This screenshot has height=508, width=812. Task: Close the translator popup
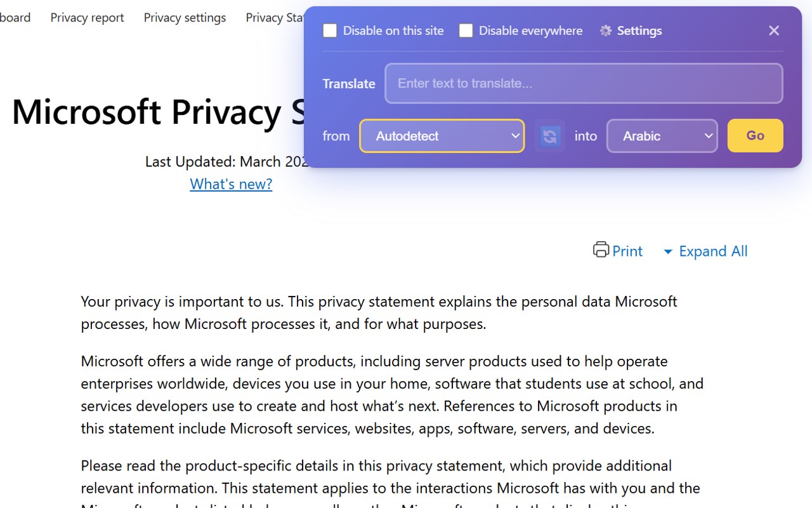pyautogui.click(x=774, y=30)
